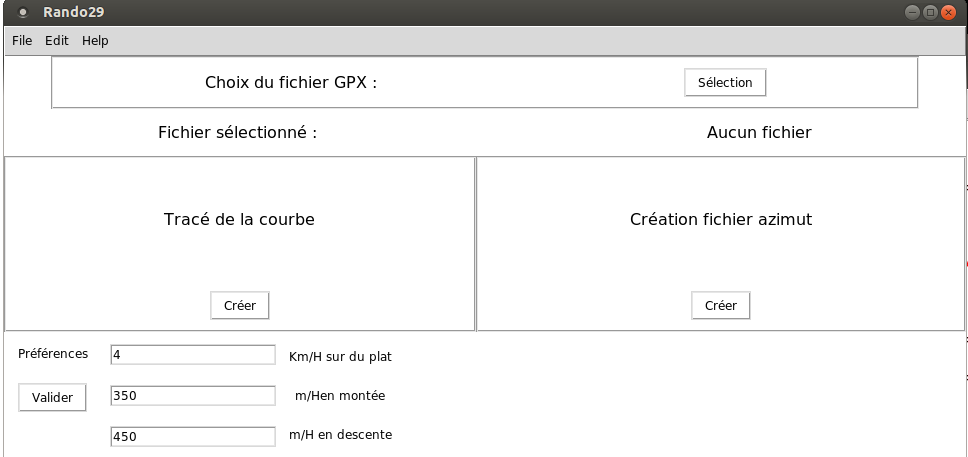Click Sélection to choose a GPX file
The width and height of the screenshot is (968, 457).
coord(725,82)
